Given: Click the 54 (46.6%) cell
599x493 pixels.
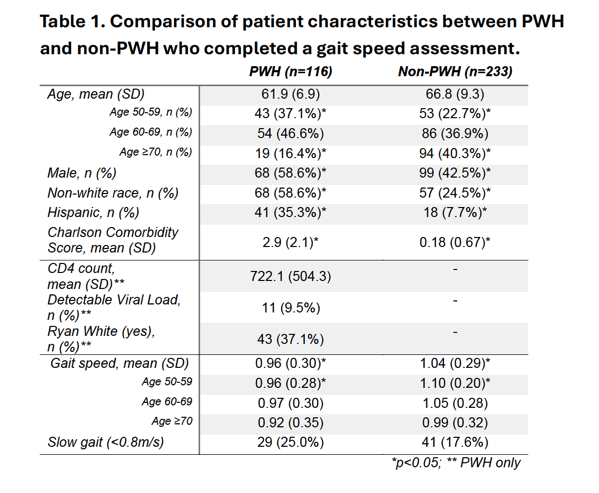Looking at the screenshot, I should click(x=290, y=134).
